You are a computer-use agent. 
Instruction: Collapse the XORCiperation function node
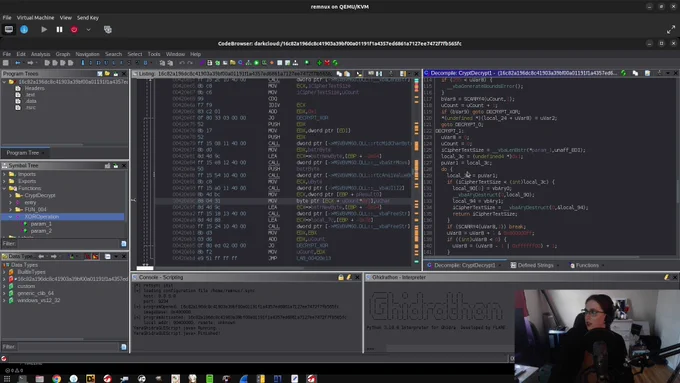pyautogui.click(x=11, y=216)
